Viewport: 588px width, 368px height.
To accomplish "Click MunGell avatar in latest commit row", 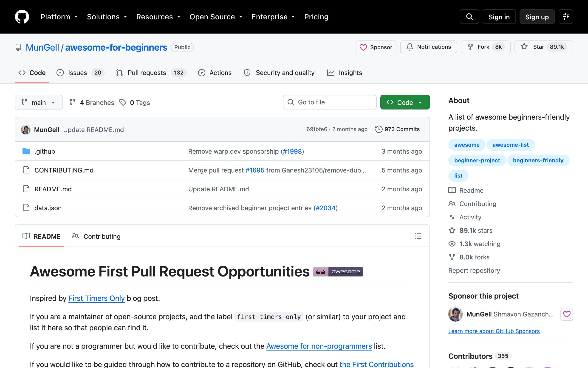I will pos(25,129).
